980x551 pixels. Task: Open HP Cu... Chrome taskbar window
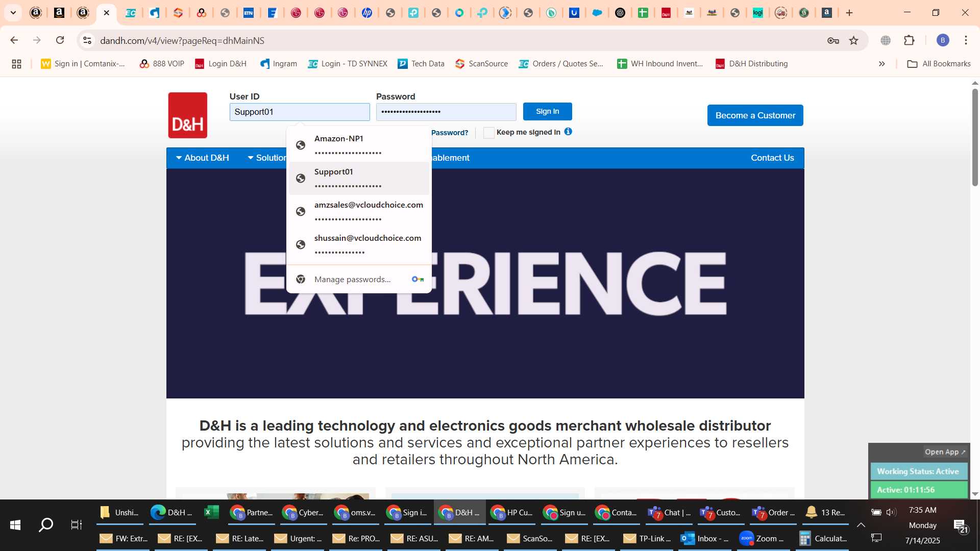click(513, 512)
